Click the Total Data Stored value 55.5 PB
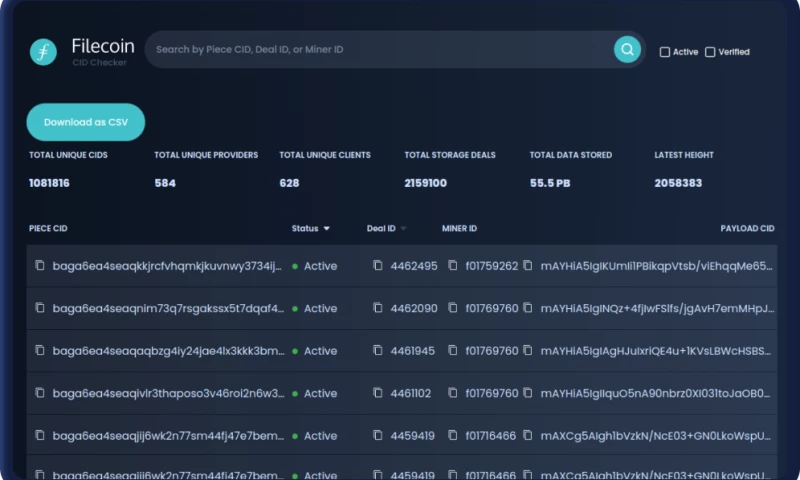This screenshot has height=480, width=800. [x=550, y=183]
